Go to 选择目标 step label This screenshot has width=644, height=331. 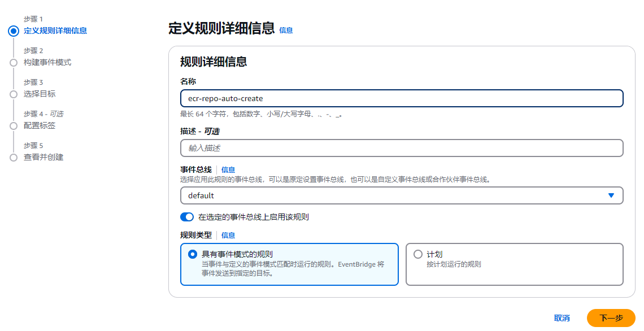(40, 94)
